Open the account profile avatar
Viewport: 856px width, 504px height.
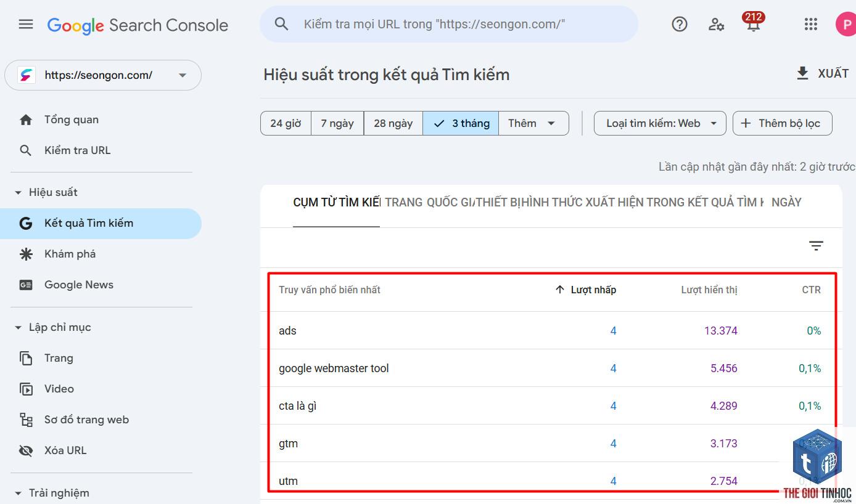846,24
